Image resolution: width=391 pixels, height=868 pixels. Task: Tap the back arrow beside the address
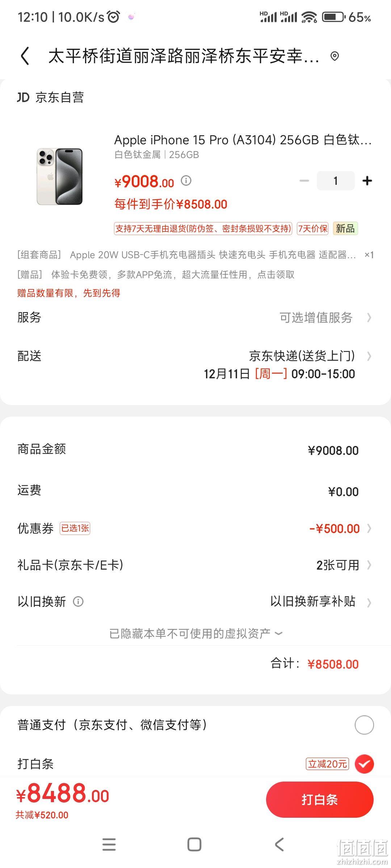click(25, 56)
